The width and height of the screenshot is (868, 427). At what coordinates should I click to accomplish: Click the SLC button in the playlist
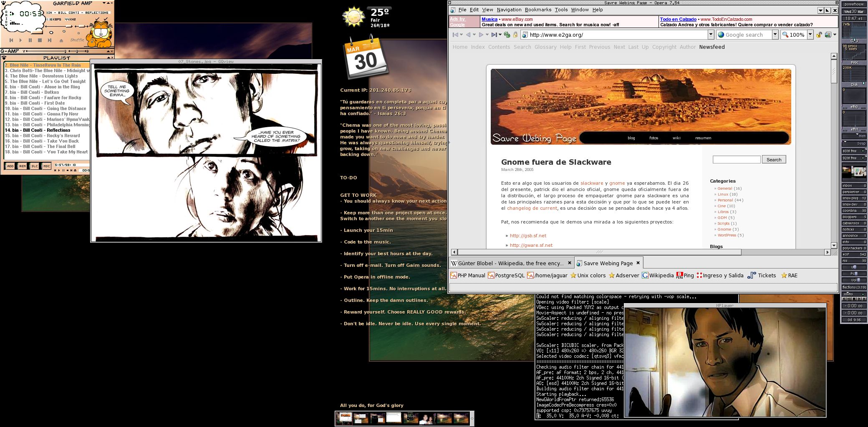click(35, 166)
